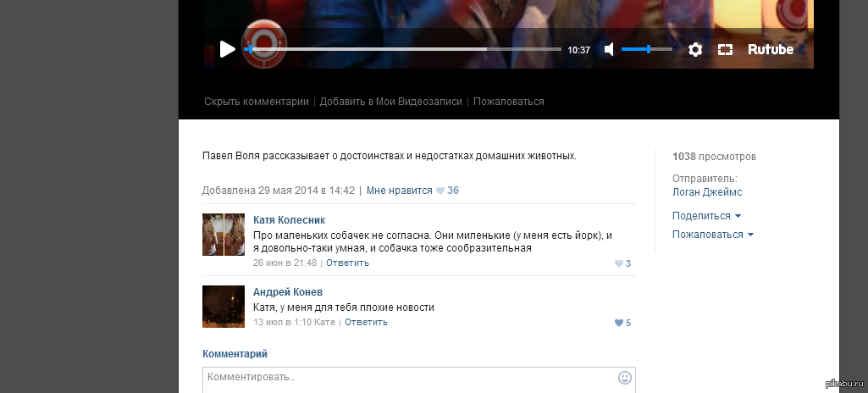The width and height of the screenshot is (868, 393).
Task: Like the video via the heart next to 36
Action: point(440,191)
